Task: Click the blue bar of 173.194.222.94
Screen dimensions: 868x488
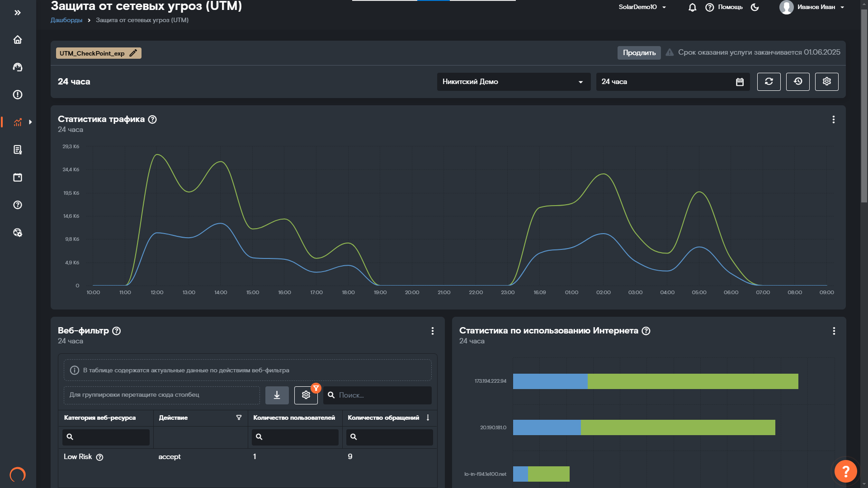Action: click(550, 381)
